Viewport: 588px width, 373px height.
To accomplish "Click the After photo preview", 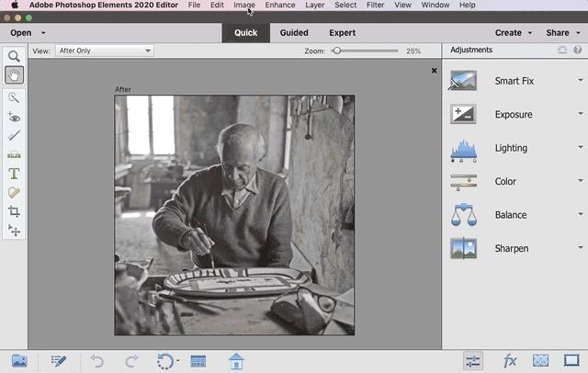I will pyautogui.click(x=234, y=215).
